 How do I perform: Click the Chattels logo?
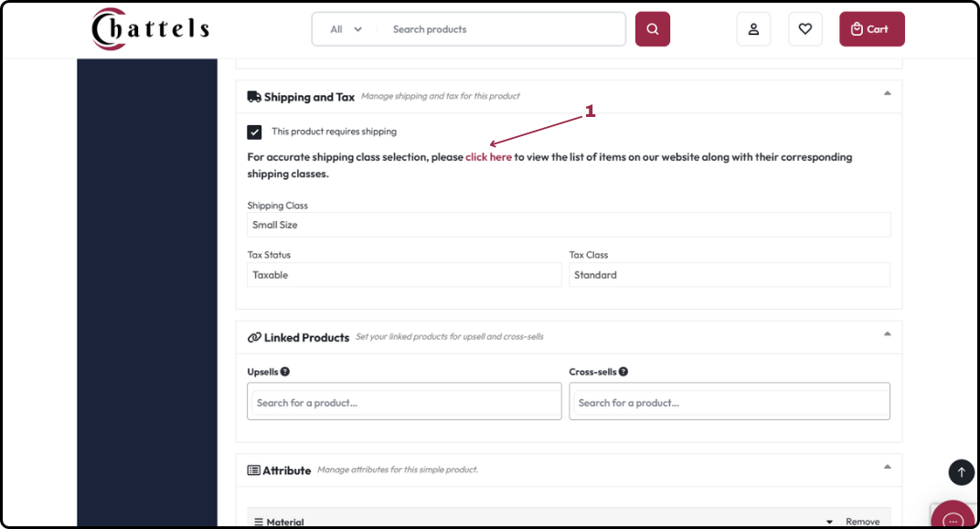(150, 28)
